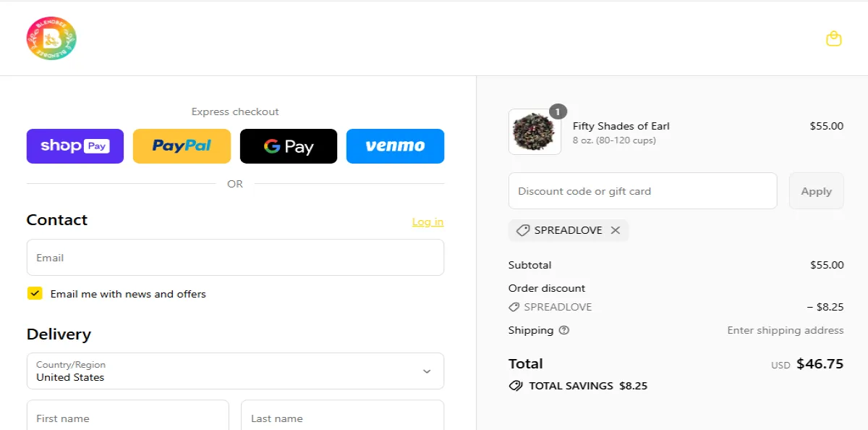Pay using Venmo
This screenshot has width=868, height=430.
click(x=395, y=146)
